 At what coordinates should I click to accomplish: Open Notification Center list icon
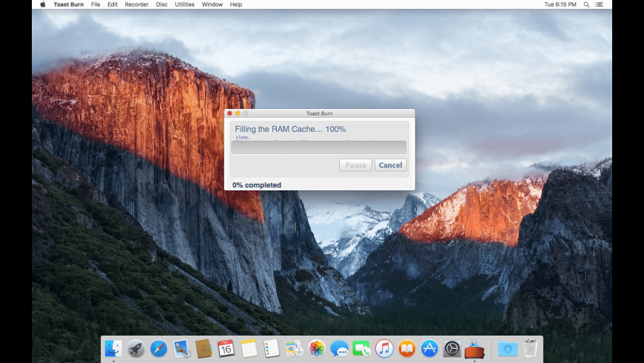[600, 4]
